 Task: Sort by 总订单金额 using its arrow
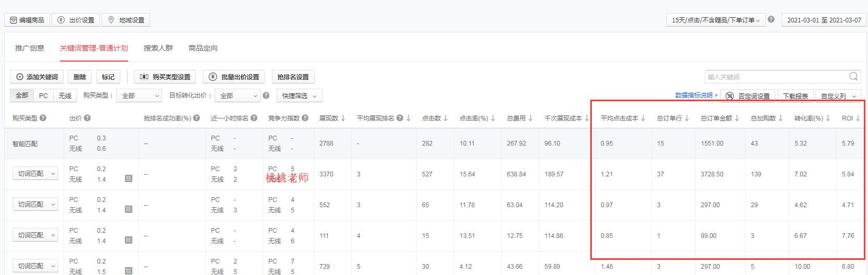pyautogui.click(x=737, y=118)
